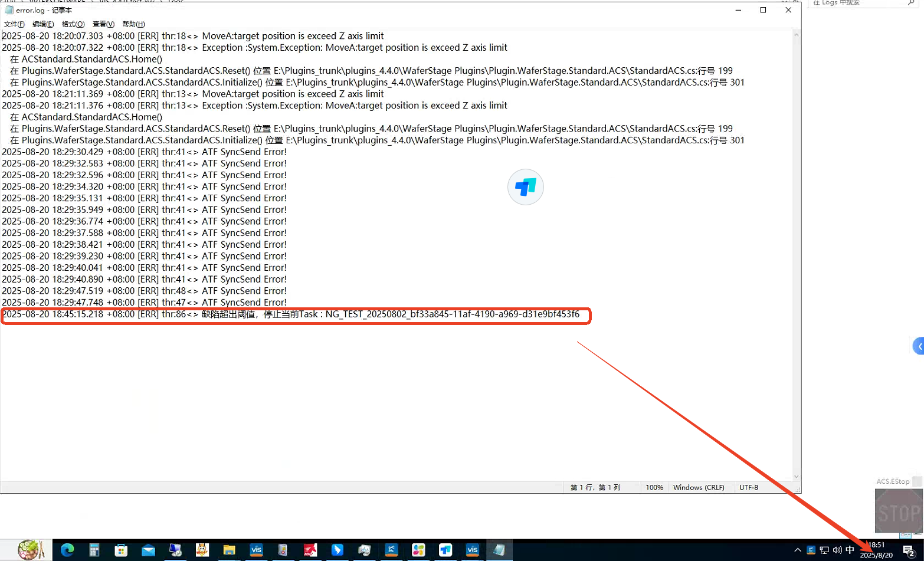The height and width of the screenshot is (561, 924).
Task: Open the notification center icon
Action: pos(909,550)
